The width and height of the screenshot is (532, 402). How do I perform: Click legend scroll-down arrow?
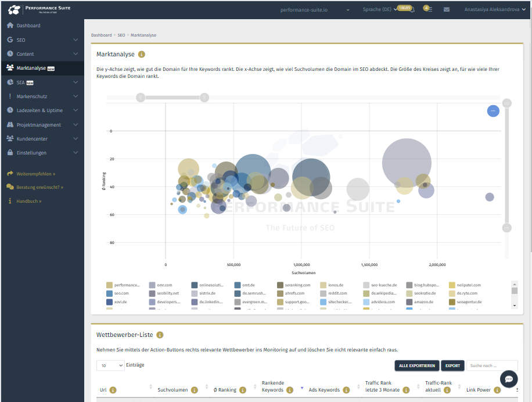point(515,306)
